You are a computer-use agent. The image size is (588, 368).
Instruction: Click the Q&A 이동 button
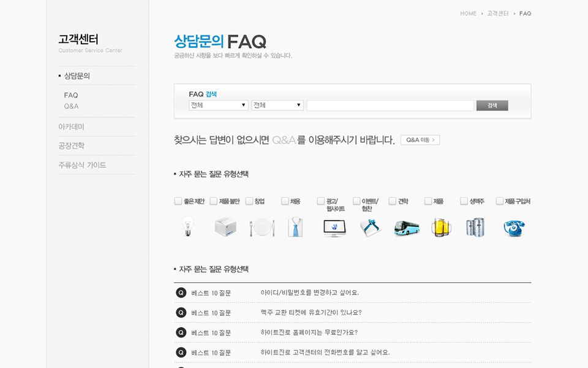pos(420,140)
